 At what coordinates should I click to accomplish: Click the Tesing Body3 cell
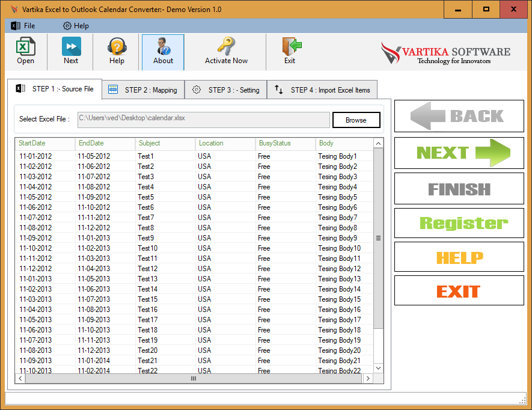(344, 177)
